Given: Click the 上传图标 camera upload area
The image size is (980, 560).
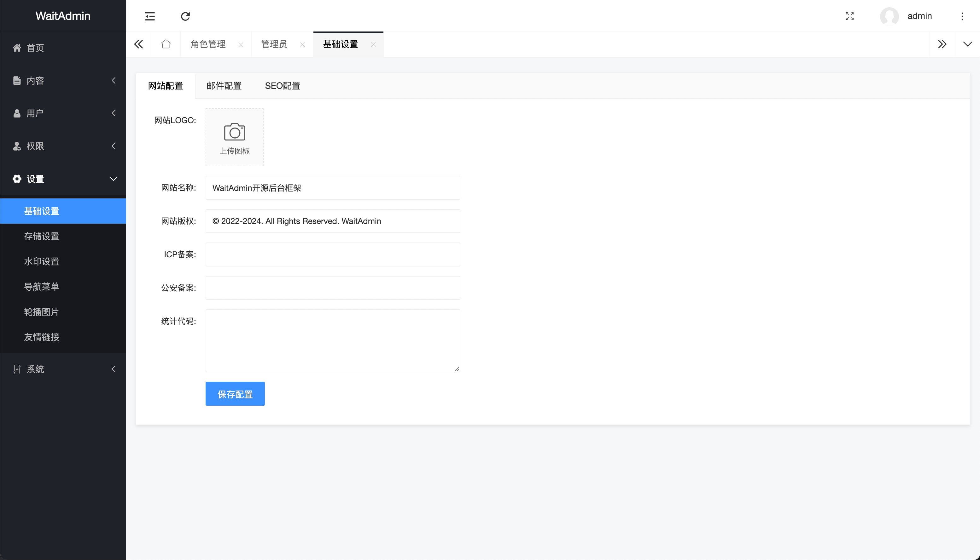Looking at the screenshot, I should (234, 137).
